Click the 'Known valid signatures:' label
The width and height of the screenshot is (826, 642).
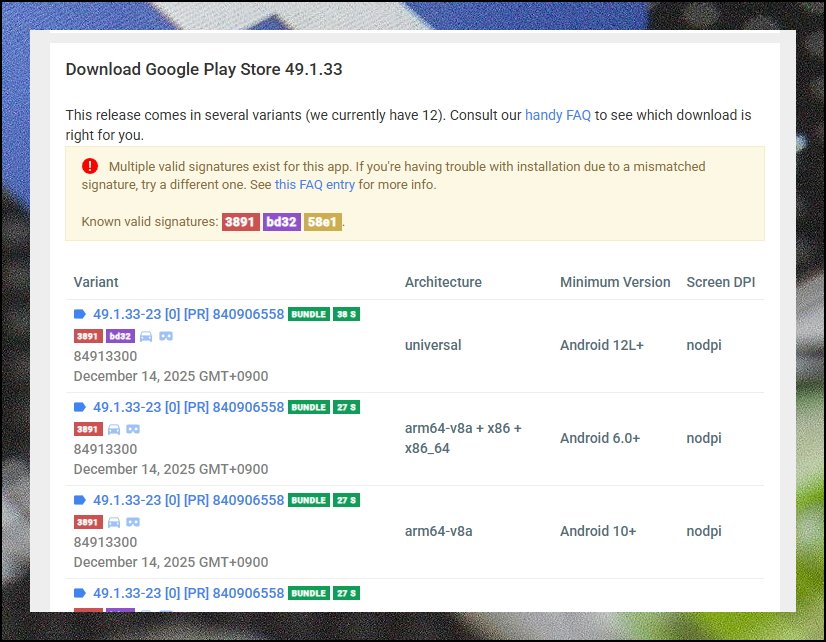(150, 222)
